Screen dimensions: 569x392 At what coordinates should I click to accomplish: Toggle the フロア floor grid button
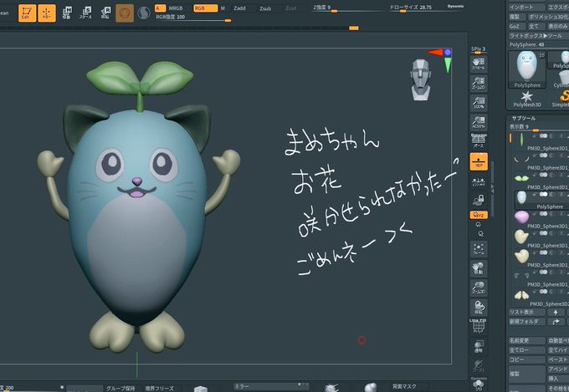479,161
